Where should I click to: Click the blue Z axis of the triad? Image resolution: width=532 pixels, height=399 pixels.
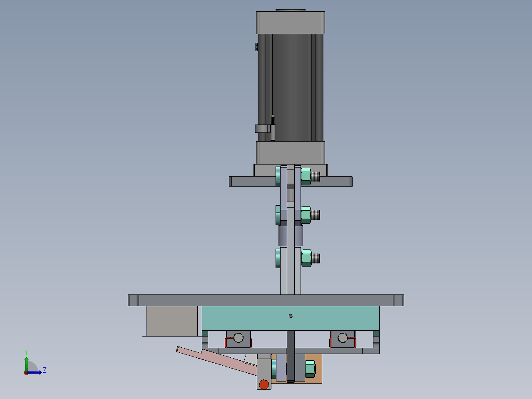(35, 372)
